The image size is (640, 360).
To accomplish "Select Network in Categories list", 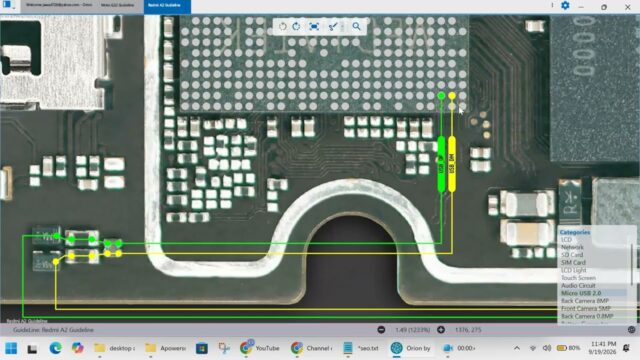I will (572, 247).
